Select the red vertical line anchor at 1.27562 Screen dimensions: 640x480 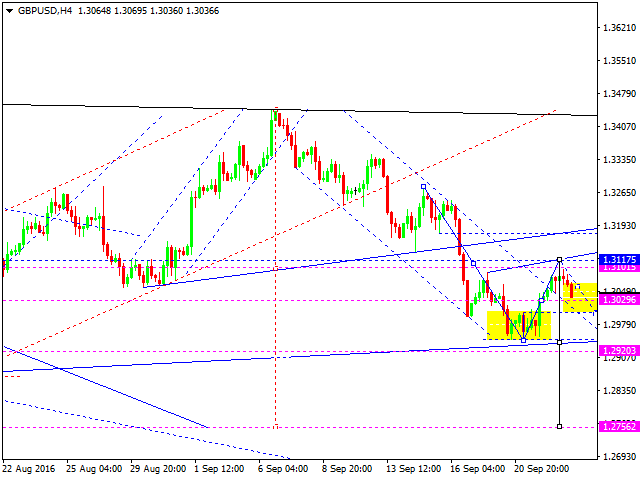276,427
